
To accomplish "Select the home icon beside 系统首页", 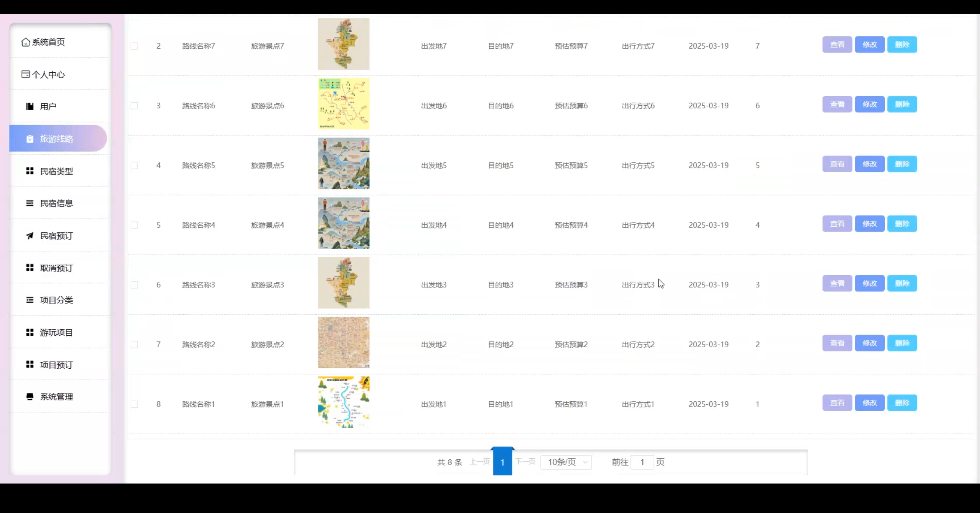I will pyautogui.click(x=25, y=42).
